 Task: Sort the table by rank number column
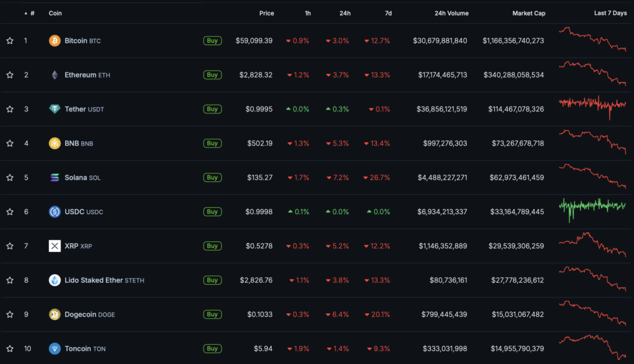click(32, 13)
